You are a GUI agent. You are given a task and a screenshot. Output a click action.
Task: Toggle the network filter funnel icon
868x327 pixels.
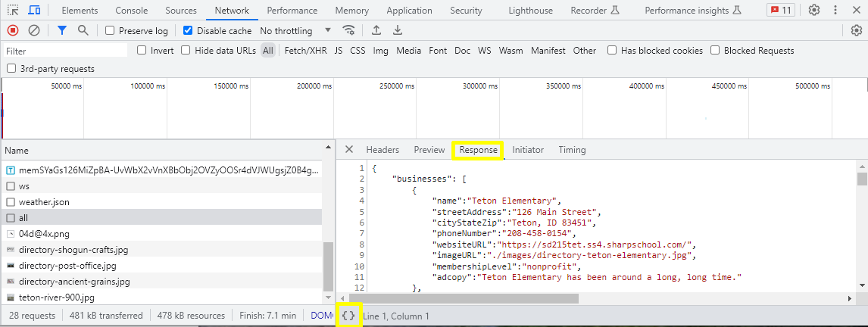point(62,30)
